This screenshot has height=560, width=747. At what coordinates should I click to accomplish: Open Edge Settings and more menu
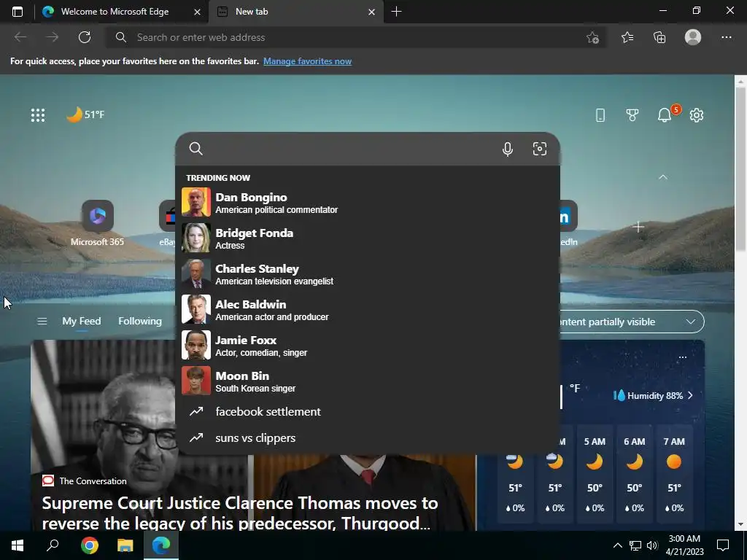click(726, 37)
